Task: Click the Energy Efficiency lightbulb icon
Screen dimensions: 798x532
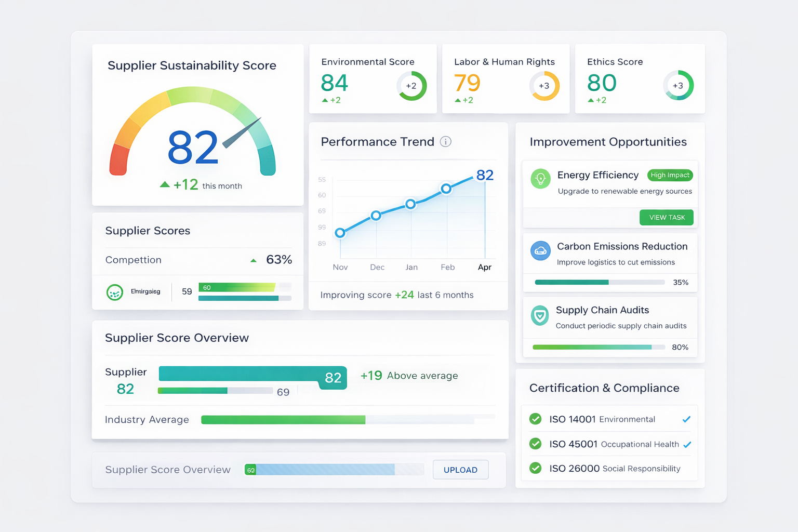Action: coord(540,179)
